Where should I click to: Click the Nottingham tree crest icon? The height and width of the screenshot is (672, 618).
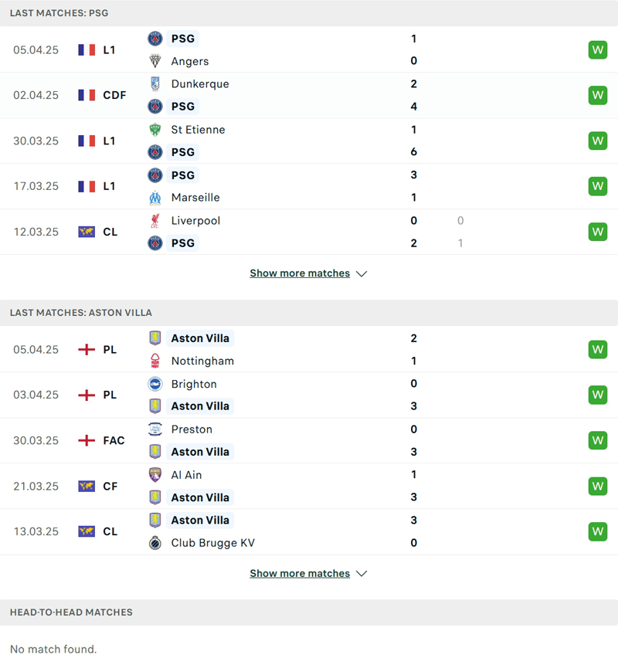pos(154,361)
